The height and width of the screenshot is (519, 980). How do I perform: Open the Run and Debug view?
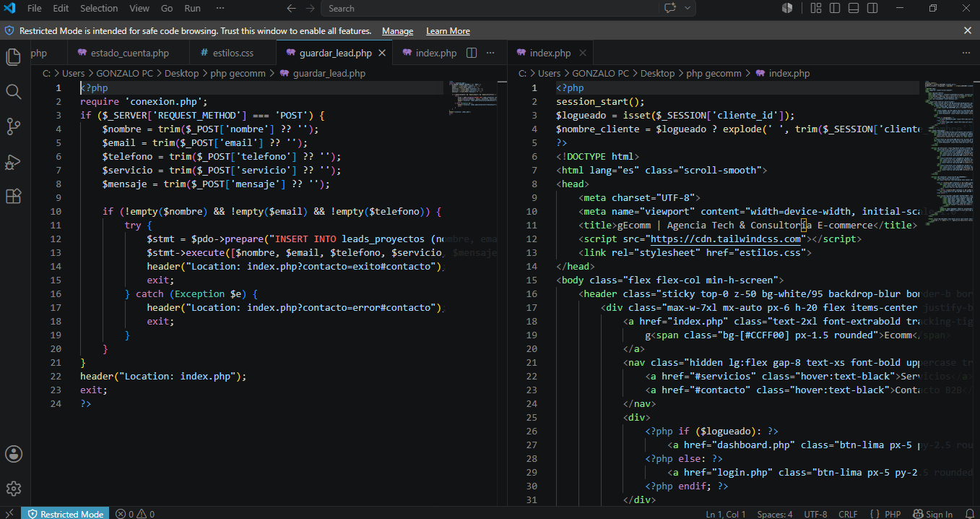click(x=13, y=161)
